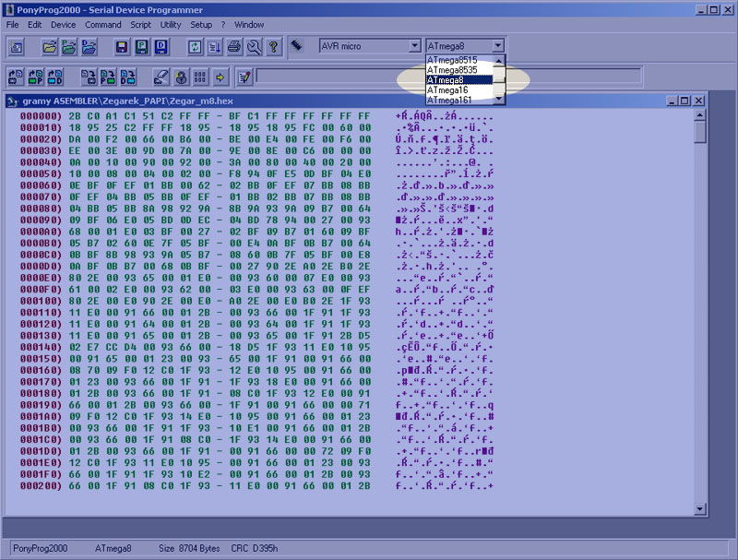Click hex address row 000200)
Screen dimensions: 738x560
pos(41,486)
